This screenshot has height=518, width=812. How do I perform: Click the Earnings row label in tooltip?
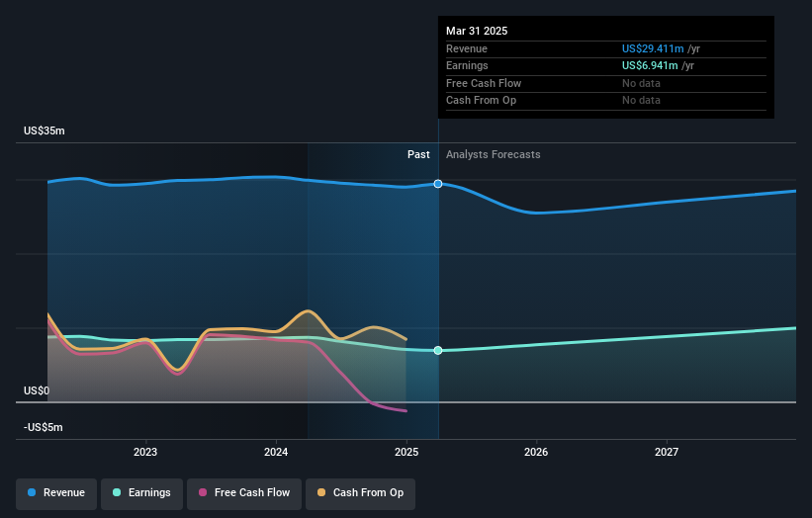467,65
